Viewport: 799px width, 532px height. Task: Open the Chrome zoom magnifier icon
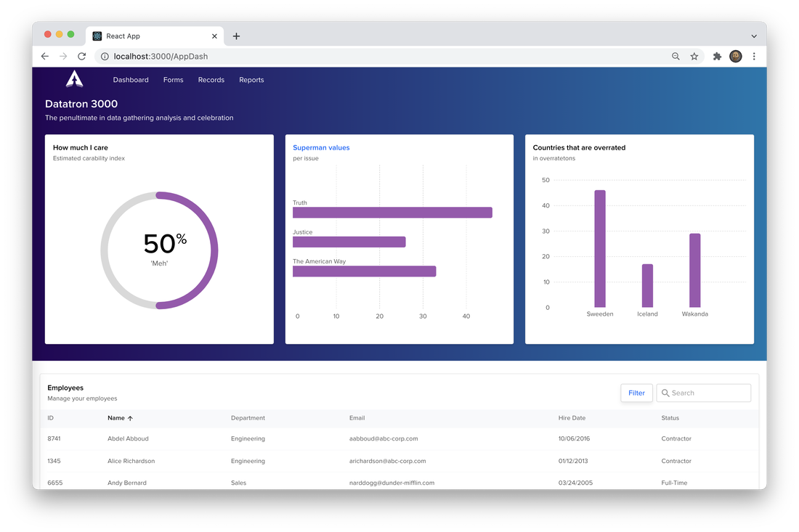pyautogui.click(x=676, y=57)
